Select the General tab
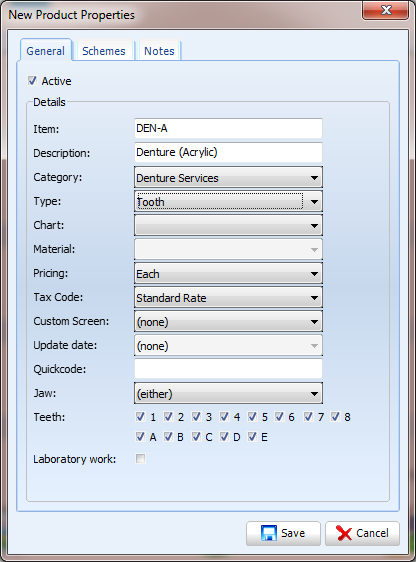This screenshot has height=562, width=416. click(46, 51)
